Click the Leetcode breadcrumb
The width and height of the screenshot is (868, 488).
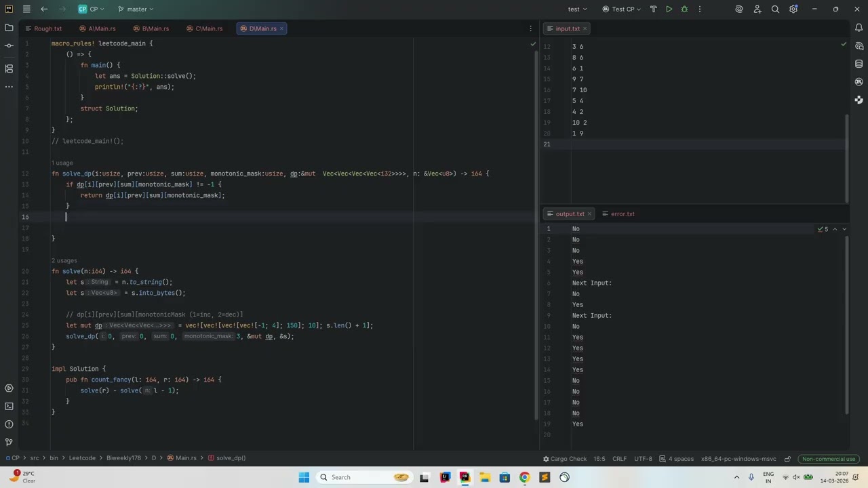pos(82,458)
